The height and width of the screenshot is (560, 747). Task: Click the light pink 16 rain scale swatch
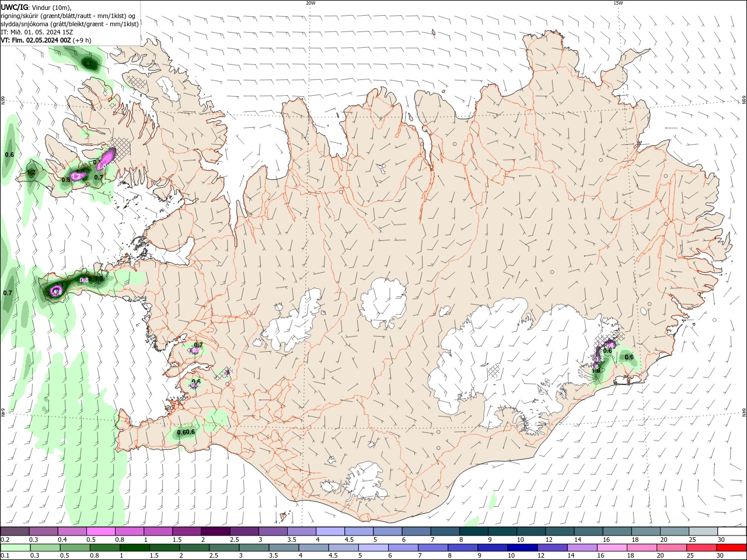[612, 548]
